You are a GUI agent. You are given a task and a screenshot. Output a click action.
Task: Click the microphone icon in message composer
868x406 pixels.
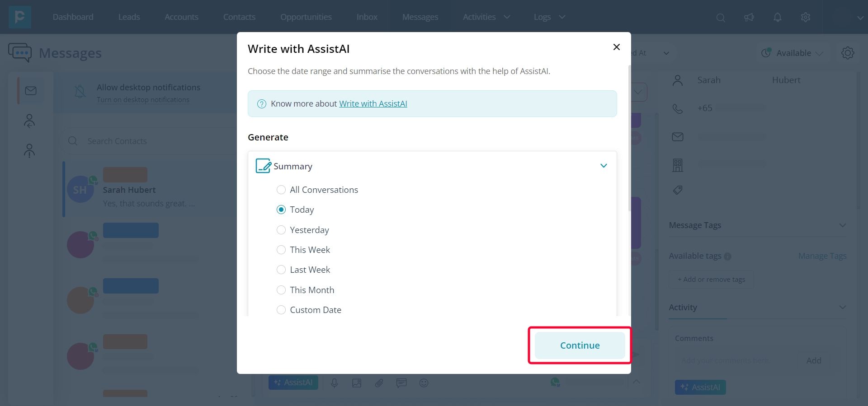tap(335, 383)
